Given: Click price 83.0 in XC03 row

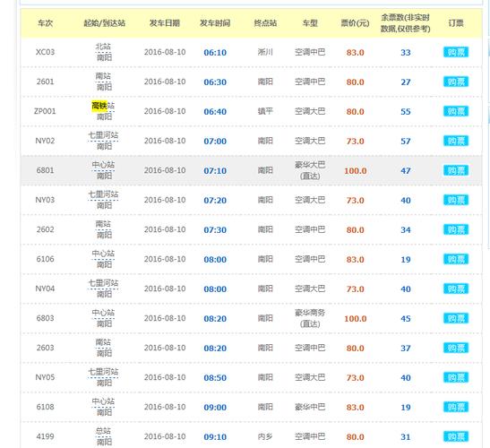Looking at the screenshot, I should [356, 53].
